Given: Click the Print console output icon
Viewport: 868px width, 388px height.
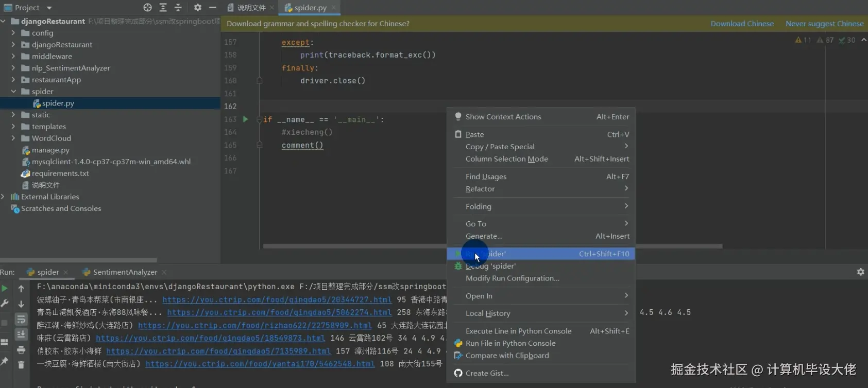Looking at the screenshot, I should point(21,350).
